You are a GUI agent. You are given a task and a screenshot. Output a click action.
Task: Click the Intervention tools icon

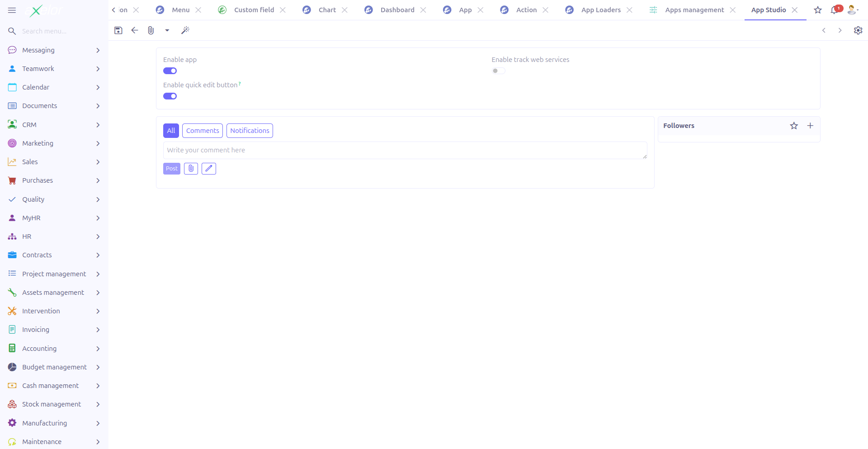coord(12,311)
